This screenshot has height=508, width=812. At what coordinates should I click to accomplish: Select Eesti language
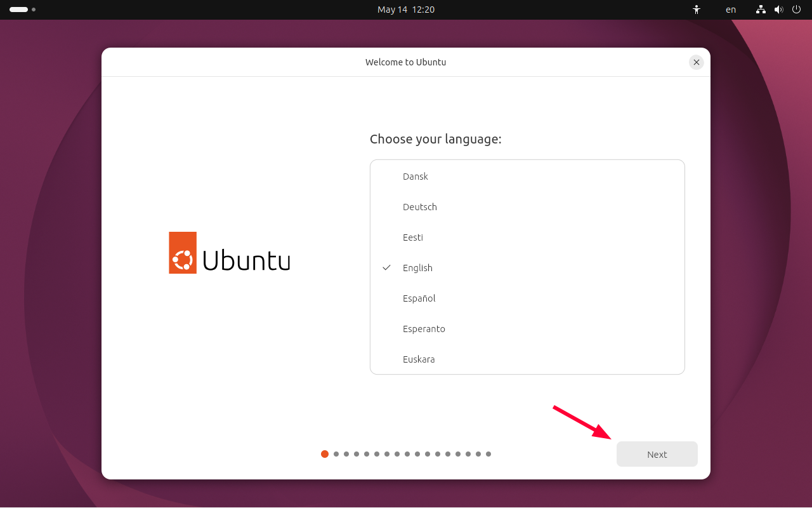coord(527,237)
